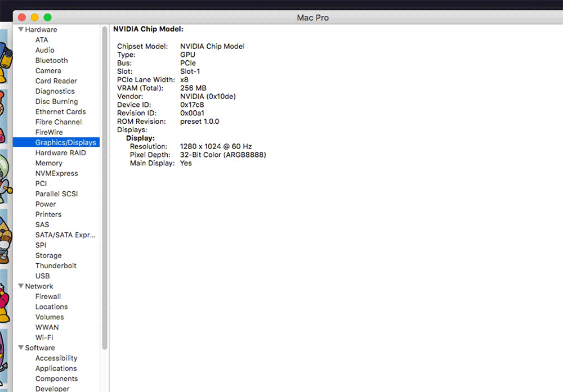The height and width of the screenshot is (392, 563).
Task: Open NVMExpress information
Action: coord(56,173)
